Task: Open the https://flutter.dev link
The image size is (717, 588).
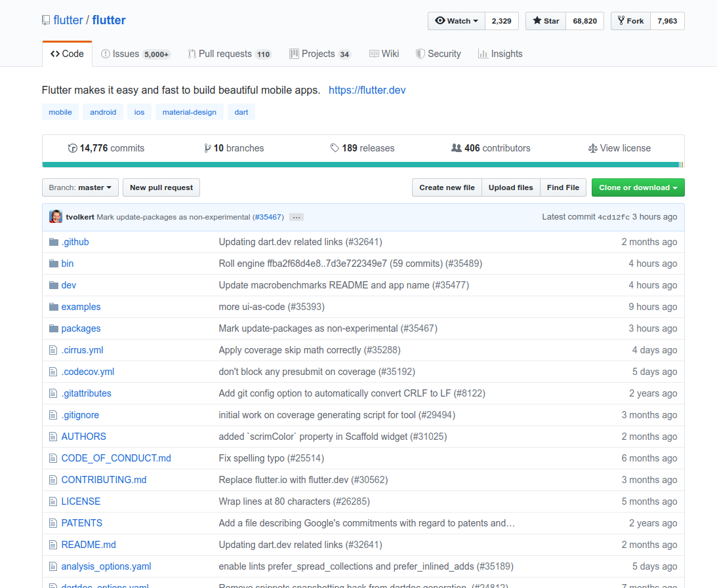Action: [367, 90]
